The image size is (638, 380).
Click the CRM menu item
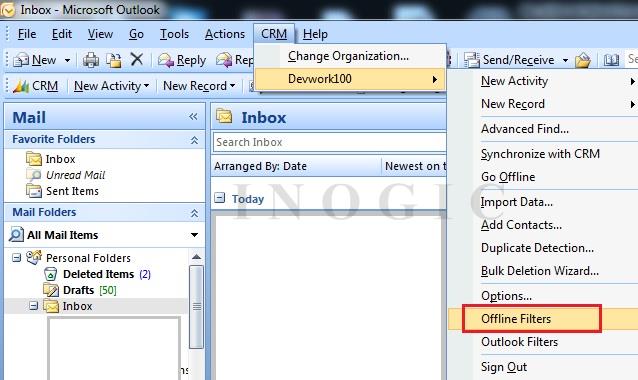[x=274, y=34]
